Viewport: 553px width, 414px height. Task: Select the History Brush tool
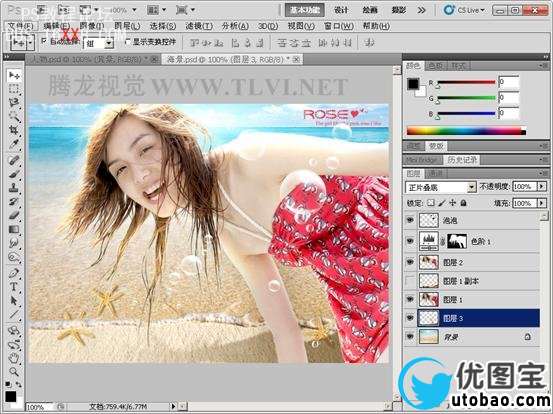click(x=14, y=202)
